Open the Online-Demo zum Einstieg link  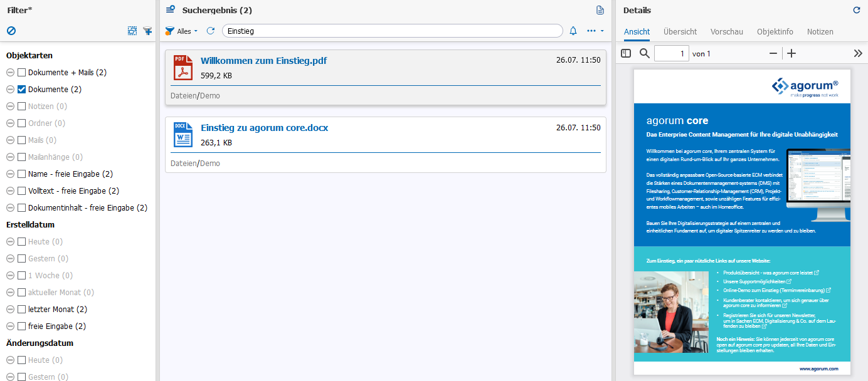click(x=777, y=290)
